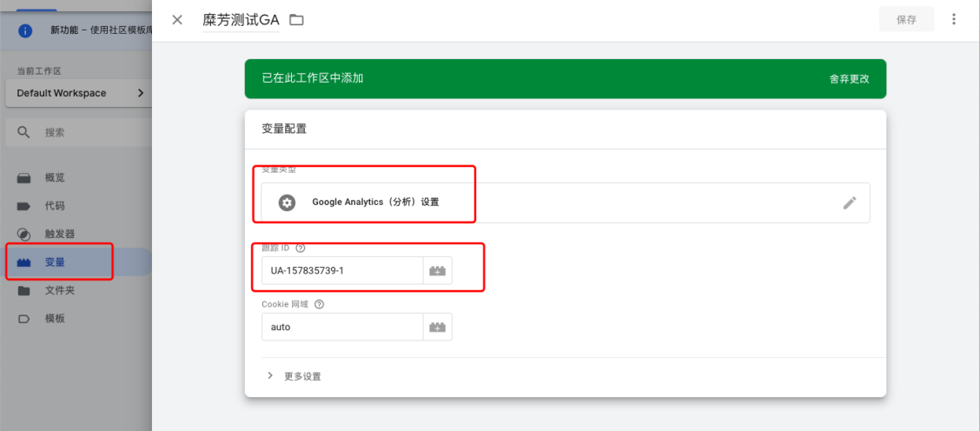This screenshot has width=980, height=431.
Task: Click the blue info icon in banner
Action: [x=25, y=30]
